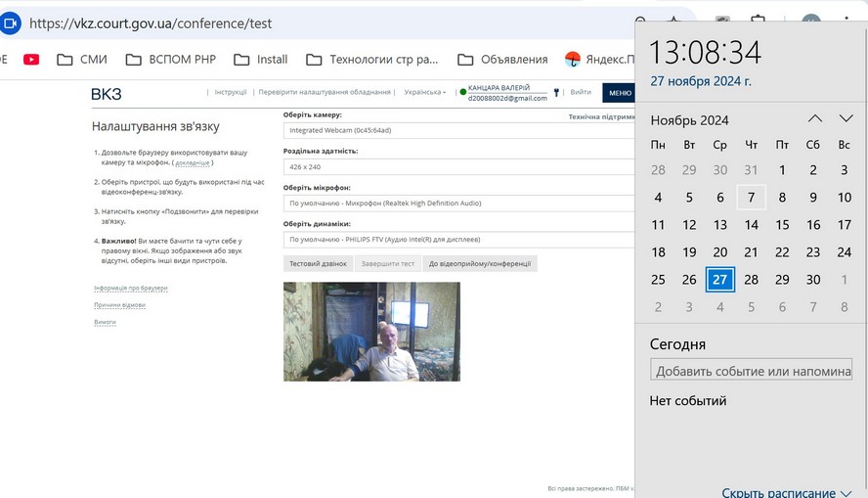Select November 18 in the calendar
Viewport: 868px width, 498px height.
tap(658, 252)
